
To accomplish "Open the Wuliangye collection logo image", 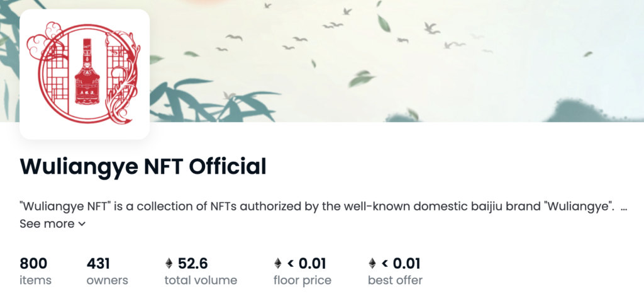I will tap(84, 74).
